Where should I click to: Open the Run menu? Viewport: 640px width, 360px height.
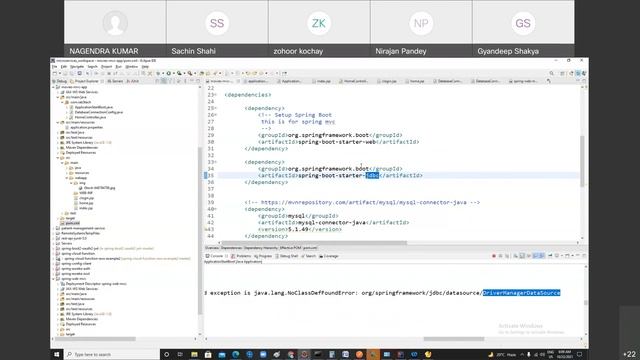point(119,67)
